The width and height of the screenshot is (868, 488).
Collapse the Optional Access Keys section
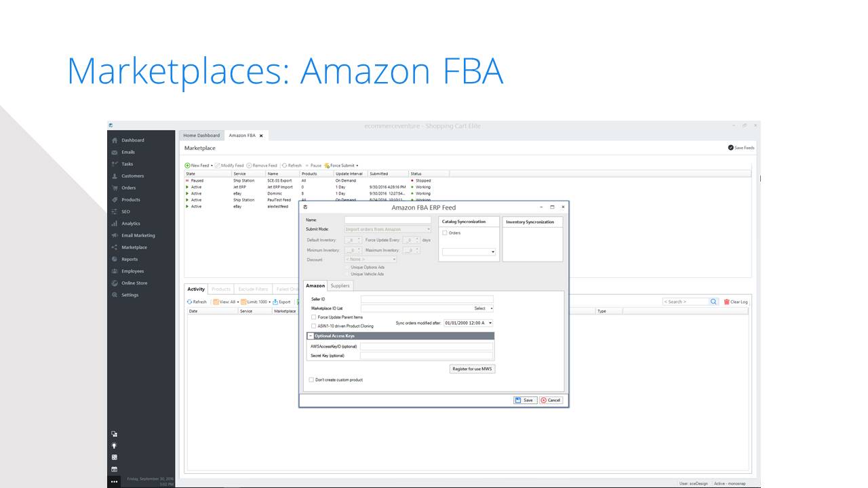(x=311, y=335)
